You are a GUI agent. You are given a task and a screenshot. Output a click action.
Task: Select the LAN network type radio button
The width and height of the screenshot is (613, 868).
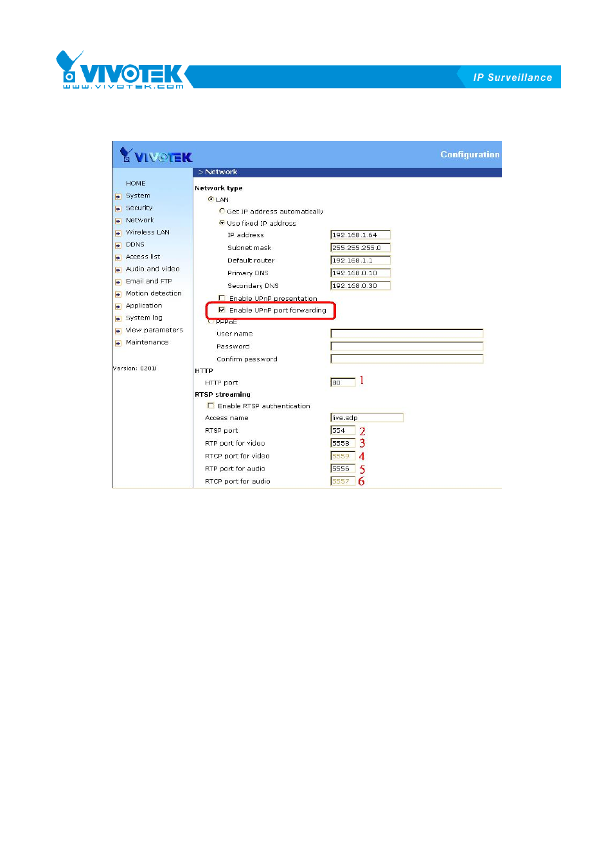pyautogui.click(x=211, y=199)
